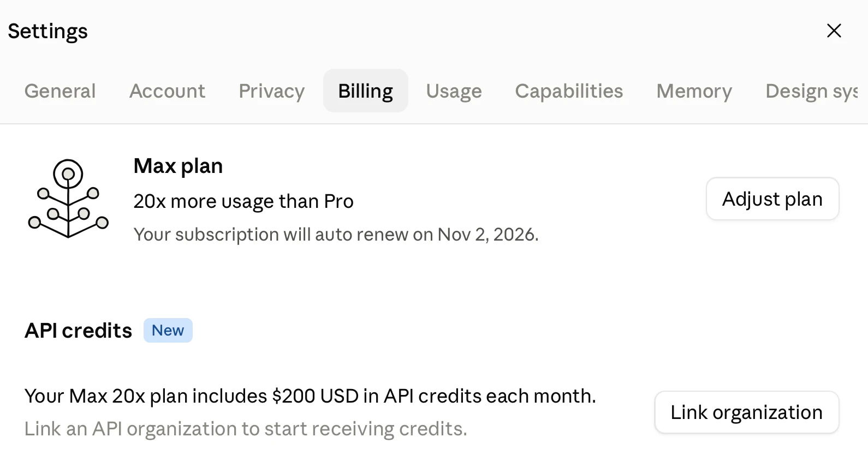
Task: Click the Settings title
Action: pos(47,31)
